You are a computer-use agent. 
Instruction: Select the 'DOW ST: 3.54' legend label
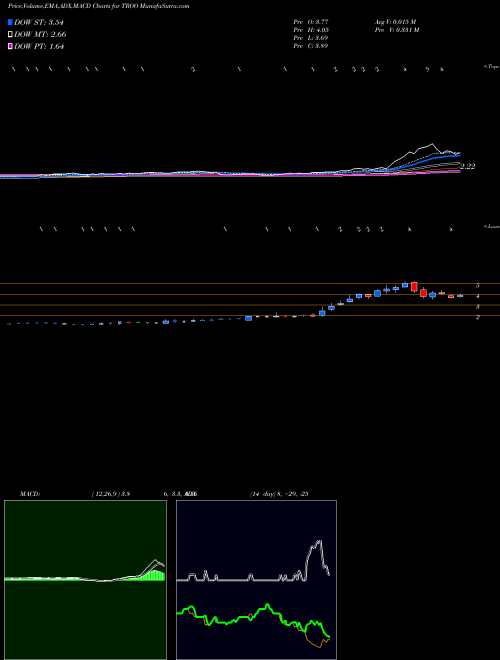[39, 23]
